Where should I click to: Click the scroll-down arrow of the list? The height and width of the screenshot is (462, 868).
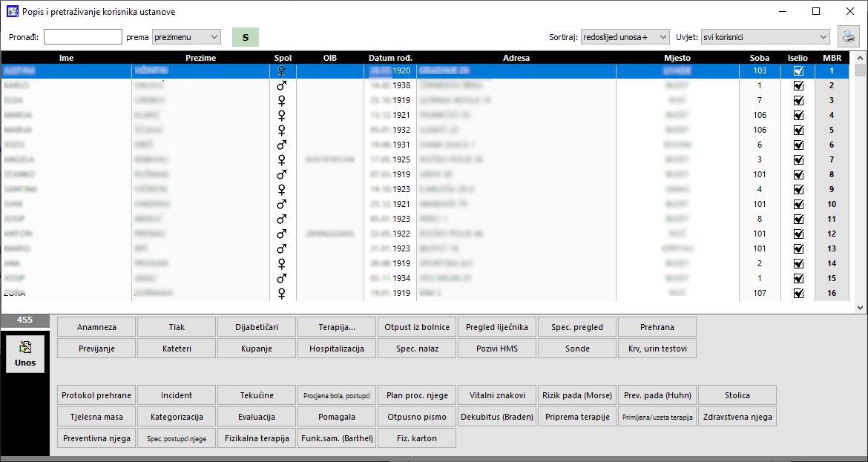coord(860,307)
